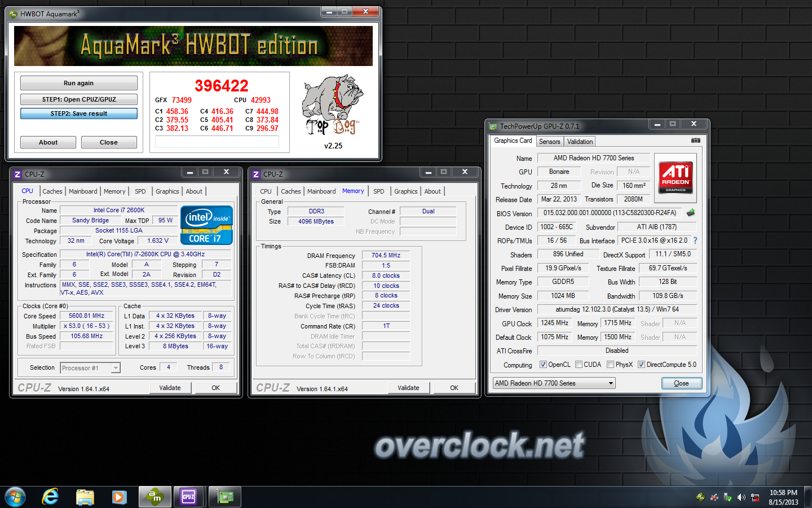Open Caches tab in CPU-Z processor window

52,191
